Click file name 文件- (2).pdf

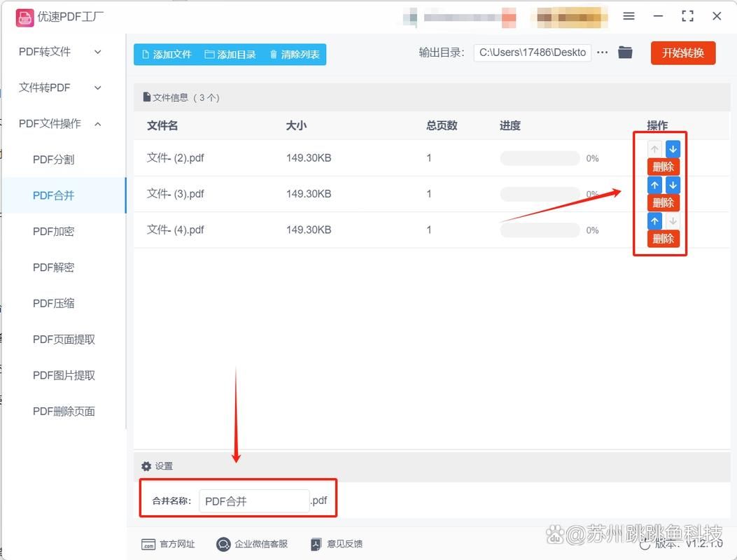pyautogui.click(x=175, y=158)
